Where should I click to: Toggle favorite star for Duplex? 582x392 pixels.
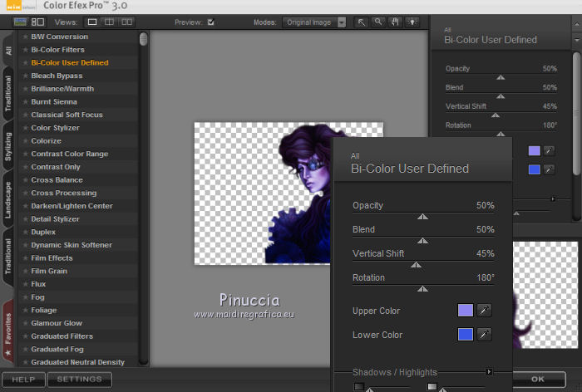pos(25,233)
